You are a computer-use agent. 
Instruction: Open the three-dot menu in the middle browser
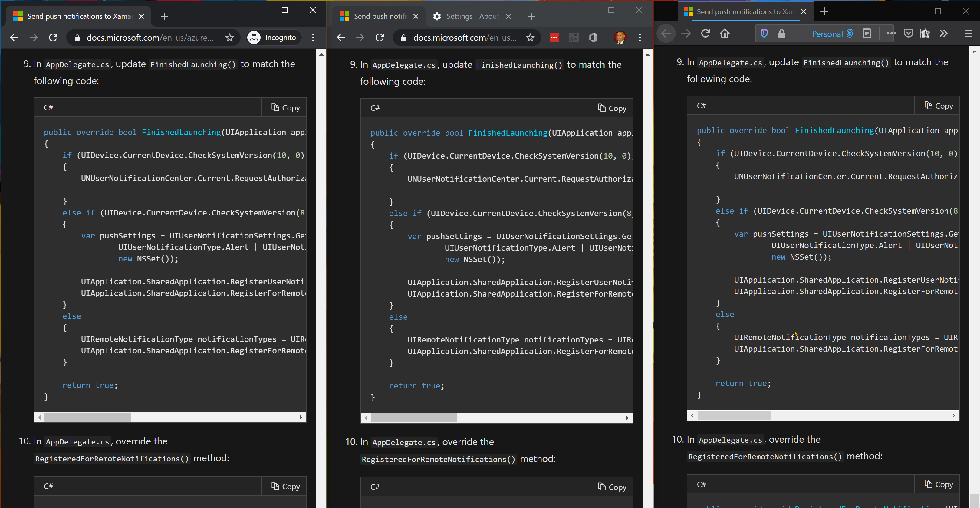[640, 37]
